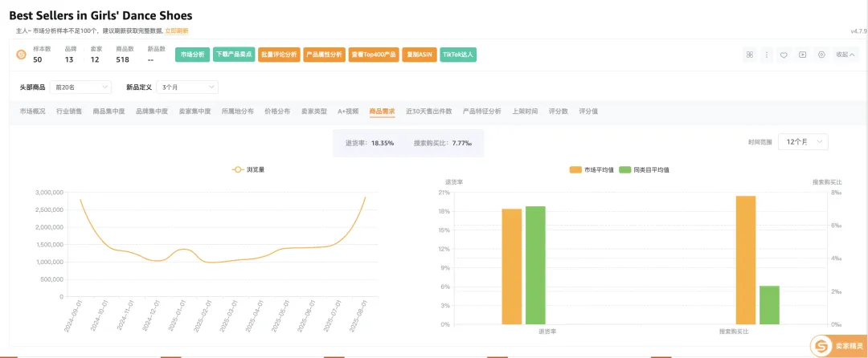Image resolution: width=868 pixels, height=358 pixels.
Task: Click orange 搜索购买比 market average bar
Action: tap(746, 260)
